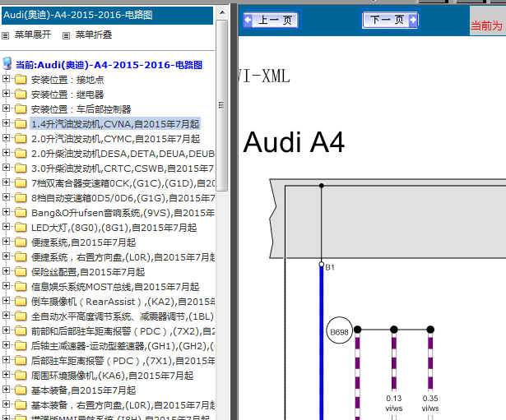Click the 下一页 next page button

[x=390, y=20]
